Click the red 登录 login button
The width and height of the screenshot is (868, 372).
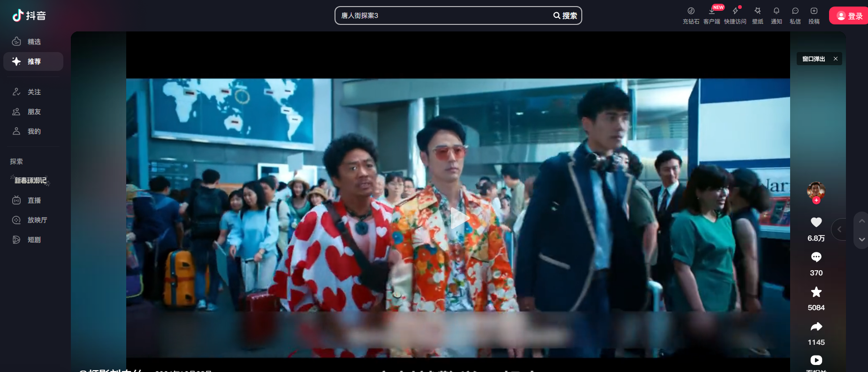coord(849,15)
